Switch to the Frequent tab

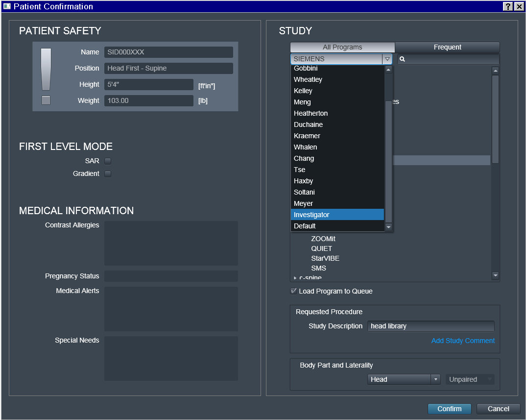point(447,47)
